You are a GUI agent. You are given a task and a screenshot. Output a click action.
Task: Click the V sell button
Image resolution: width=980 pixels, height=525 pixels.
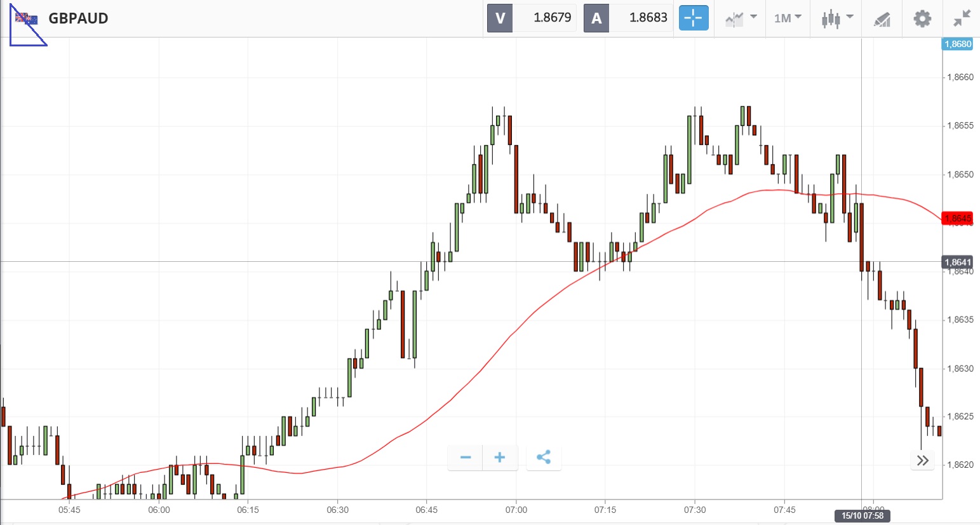(x=500, y=18)
